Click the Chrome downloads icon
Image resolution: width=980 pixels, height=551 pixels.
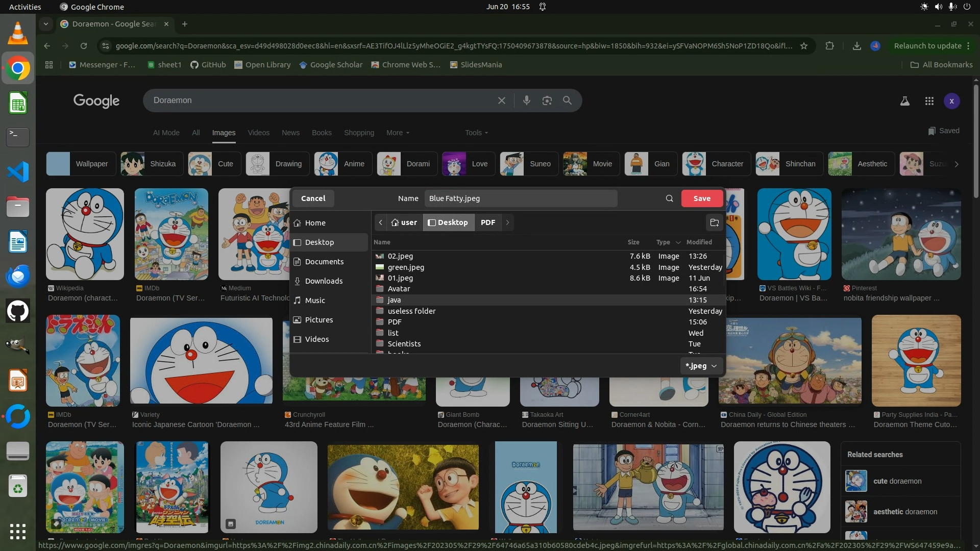tap(856, 46)
